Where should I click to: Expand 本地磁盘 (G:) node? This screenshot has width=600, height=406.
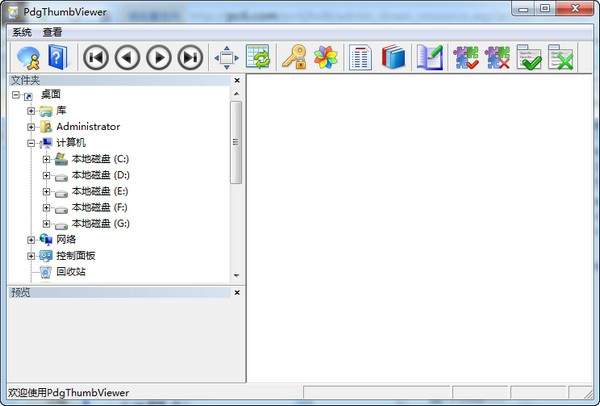coord(46,223)
